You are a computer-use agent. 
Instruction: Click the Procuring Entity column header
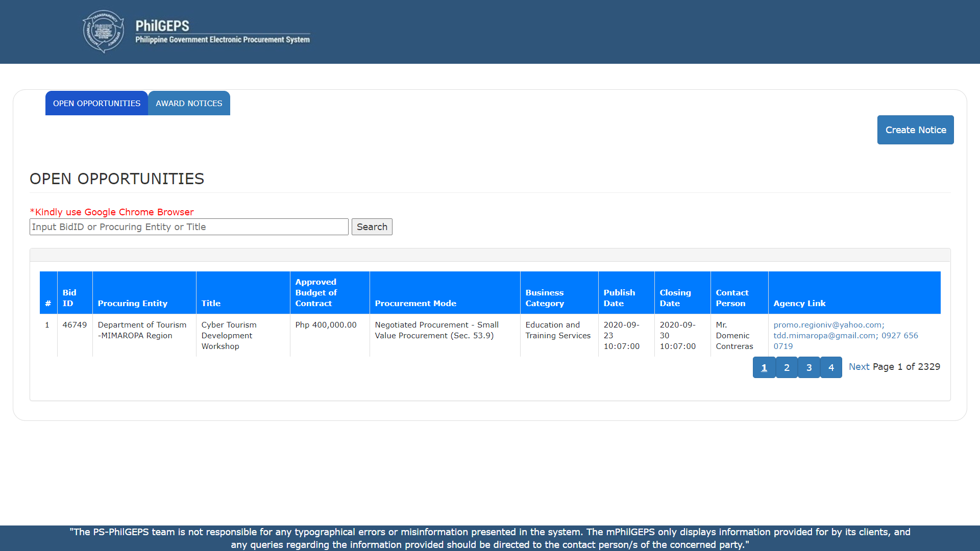click(144, 292)
